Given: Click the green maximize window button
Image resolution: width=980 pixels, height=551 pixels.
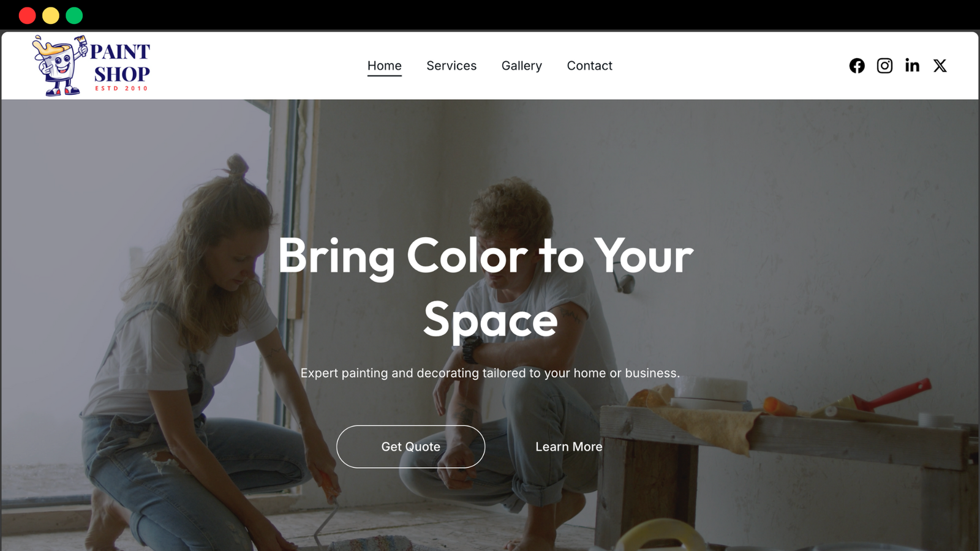Looking at the screenshot, I should [74, 15].
